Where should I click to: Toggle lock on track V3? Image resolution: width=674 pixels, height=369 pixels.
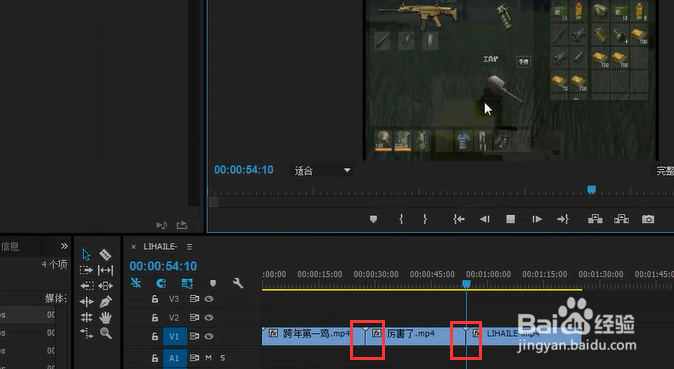pyautogui.click(x=155, y=298)
